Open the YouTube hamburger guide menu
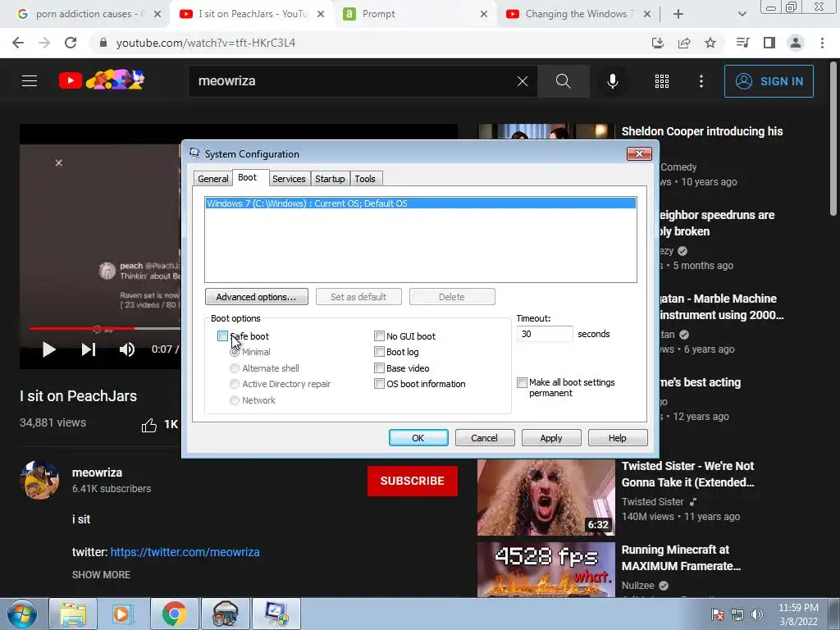Viewport: 840px width, 630px height. (30, 81)
